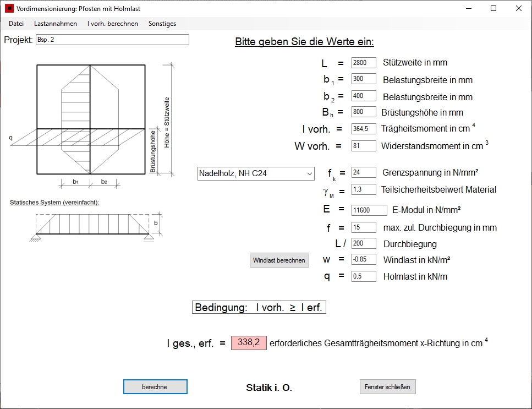Open the Sonstiges menu

tap(162, 24)
